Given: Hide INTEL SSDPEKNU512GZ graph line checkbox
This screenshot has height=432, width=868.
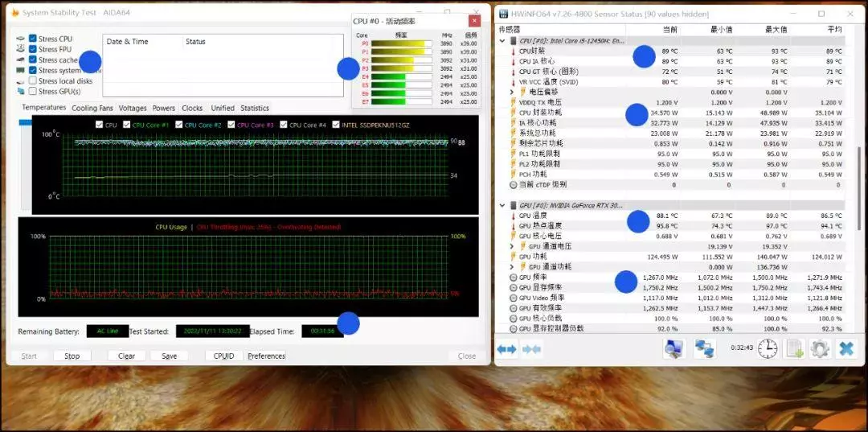Looking at the screenshot, I should 336,125.
